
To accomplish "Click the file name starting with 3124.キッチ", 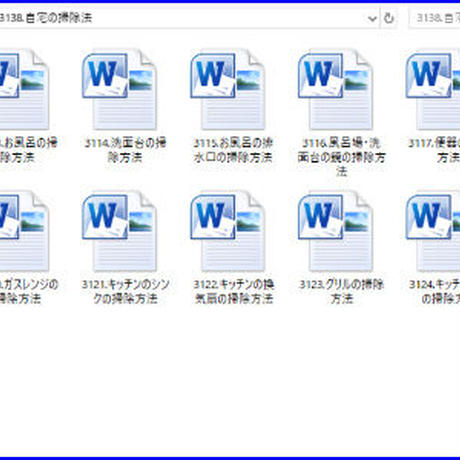I will (434, 291).
